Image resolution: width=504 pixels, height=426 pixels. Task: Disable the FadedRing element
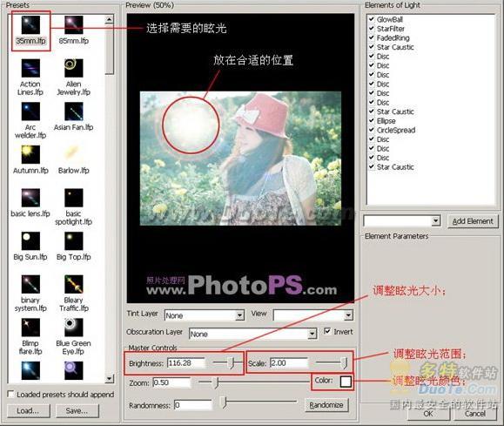371,37
